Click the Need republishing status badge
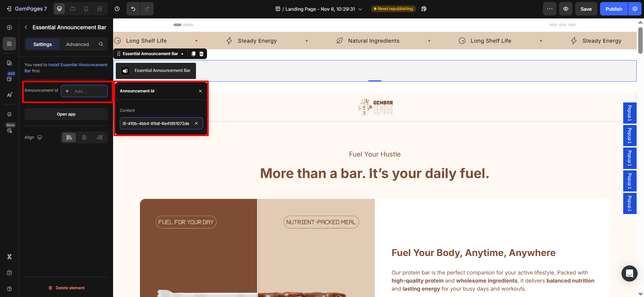644x297 pixels. pos(393,9)
